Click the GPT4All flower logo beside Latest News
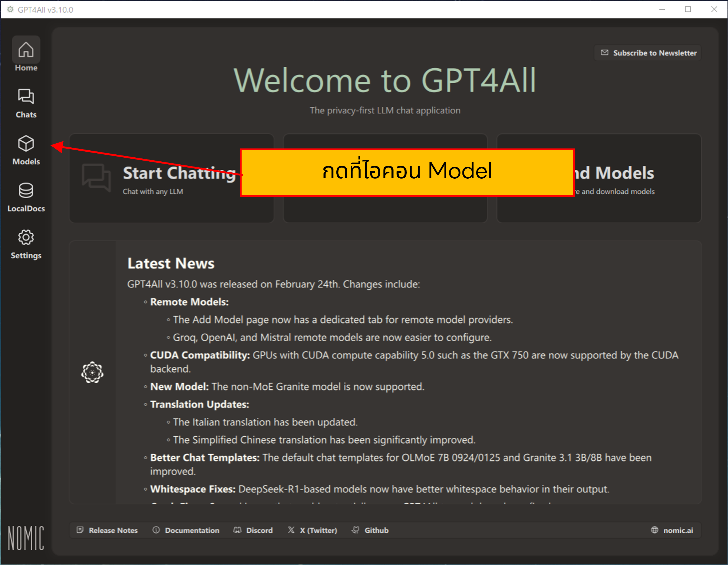This screenshot has height=565, width=728. click(x=92, y=372)
